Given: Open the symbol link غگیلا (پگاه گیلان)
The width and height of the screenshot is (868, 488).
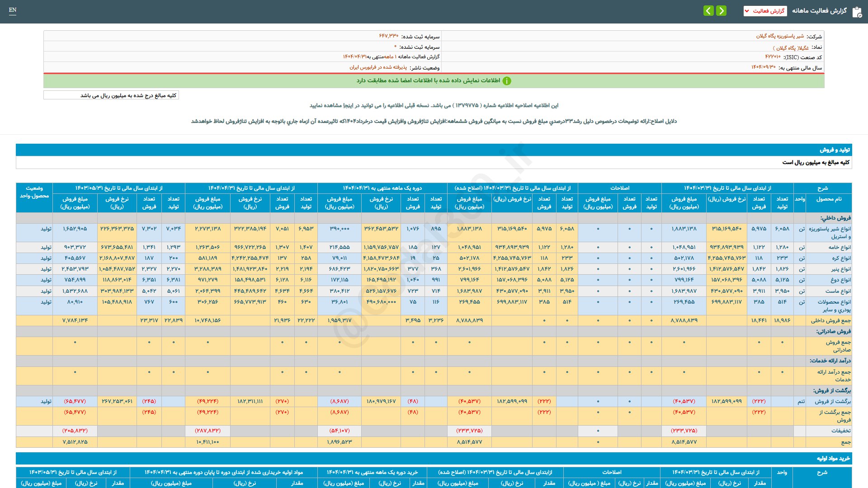Looking at the screenshot, I should [x=791, y=47].
